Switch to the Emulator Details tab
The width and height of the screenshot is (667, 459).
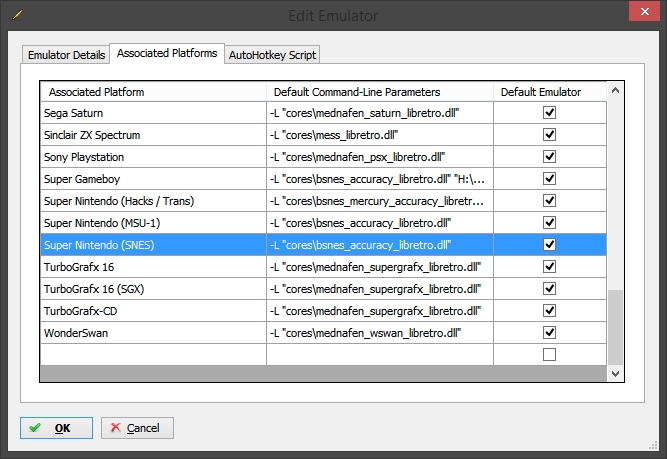point(66,54)
